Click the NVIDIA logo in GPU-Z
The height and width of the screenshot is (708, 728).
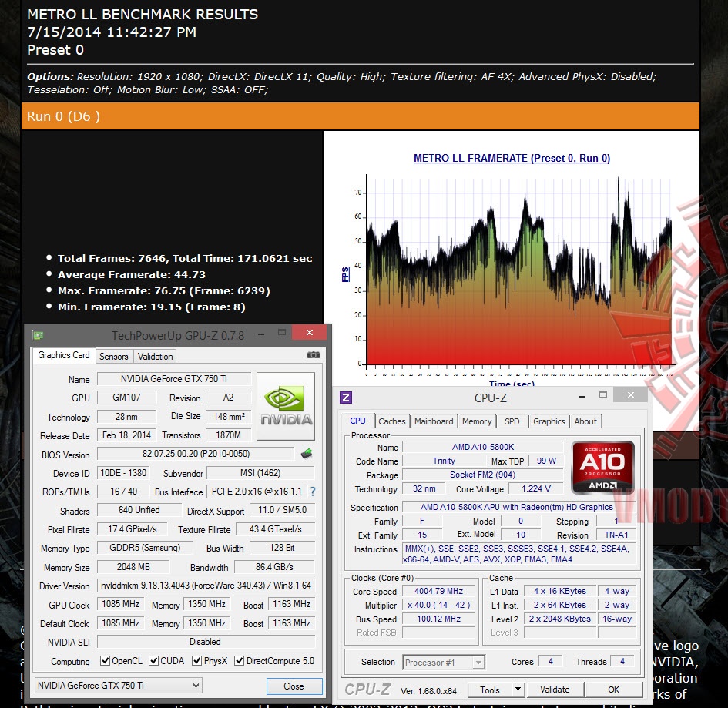[x=286, y=406]
